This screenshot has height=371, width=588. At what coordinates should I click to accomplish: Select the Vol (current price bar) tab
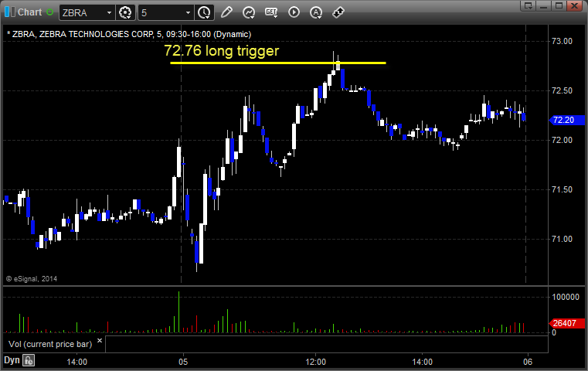click(x=50, y=344)
